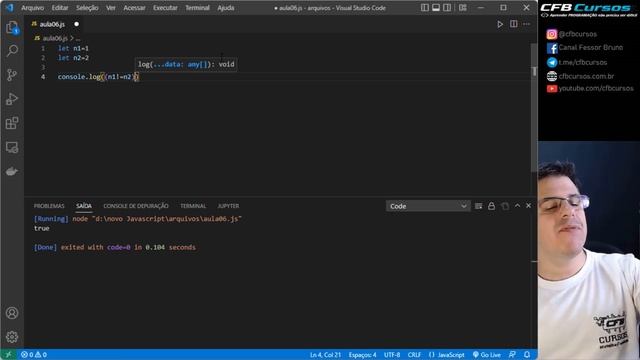Switch to the JUPYTER panel tab

(x=228, y=206)
